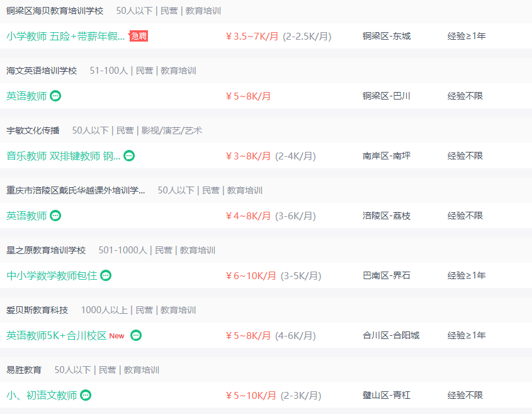Open 音乐教师 双排键教师 job listing

pyautogui.click(x=63, y=156)
